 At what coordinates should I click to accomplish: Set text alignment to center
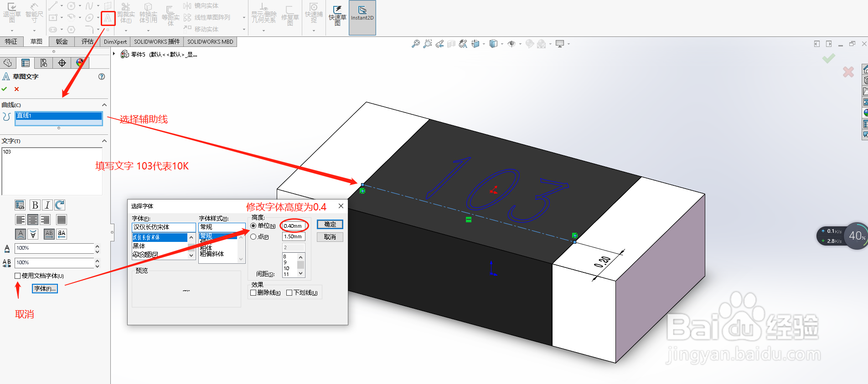(x=33, y=220)
